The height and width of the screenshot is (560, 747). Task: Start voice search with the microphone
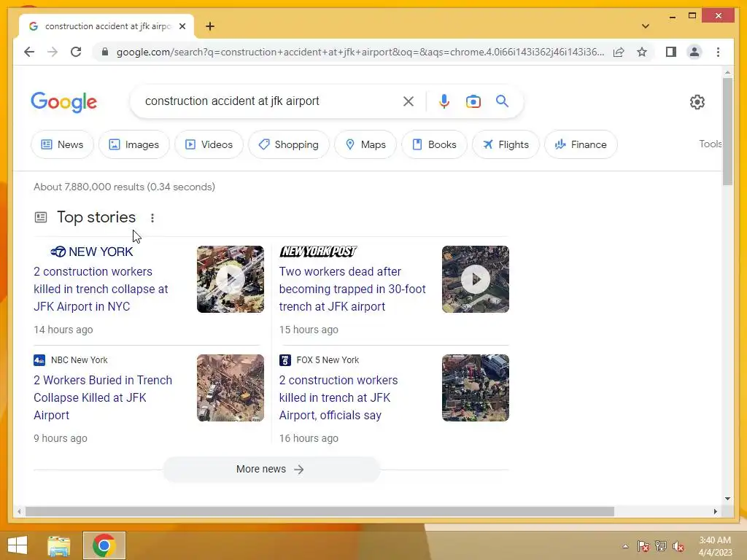[x=444, y=101]
